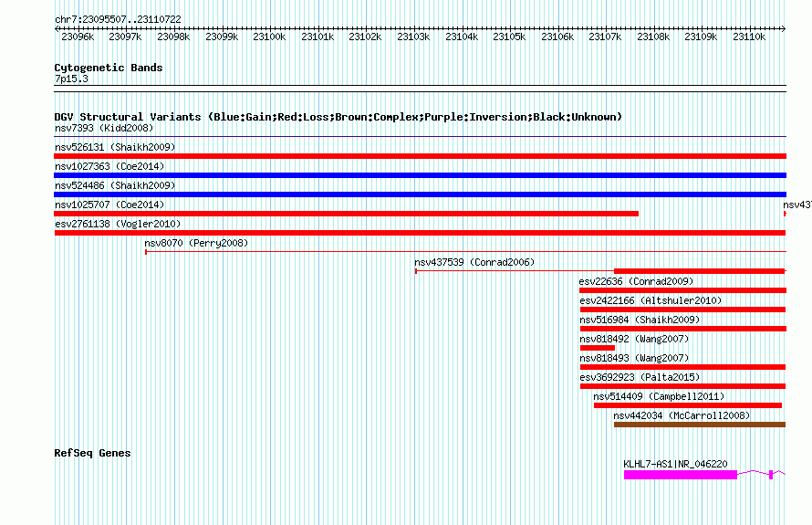Click the esv2422166 (Altshuler2010) label
Screen dimensions: 812x525
click(x=651, y=300)
